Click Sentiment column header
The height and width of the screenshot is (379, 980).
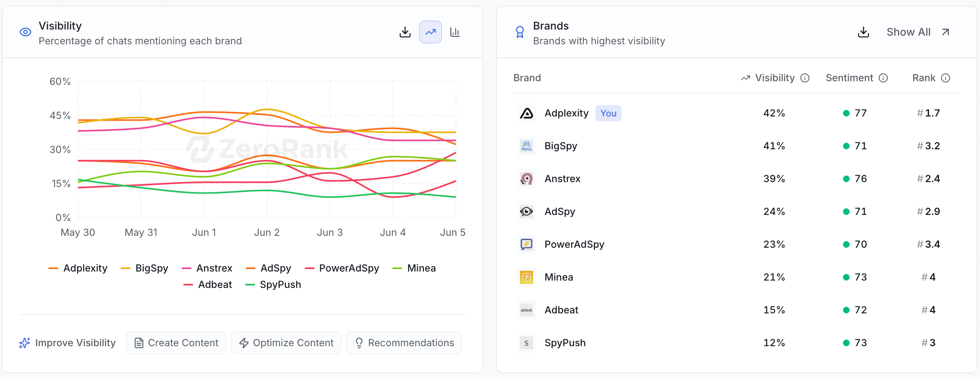click(849, 78)
